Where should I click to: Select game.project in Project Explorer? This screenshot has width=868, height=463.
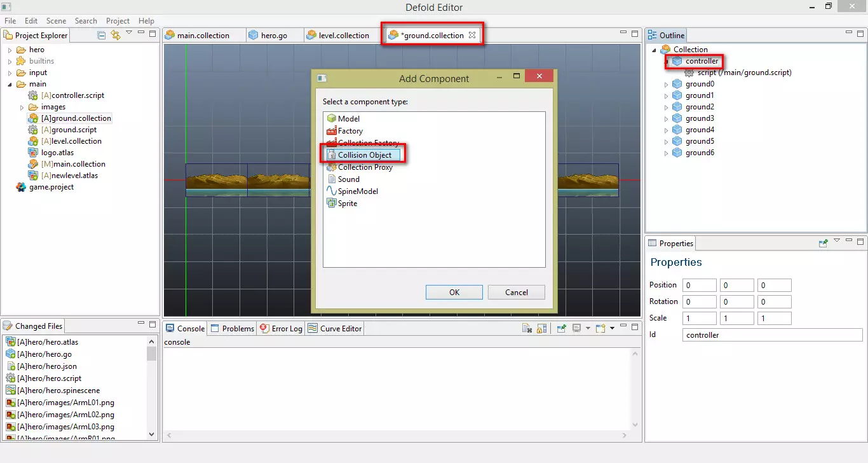[x=51, y=187]
